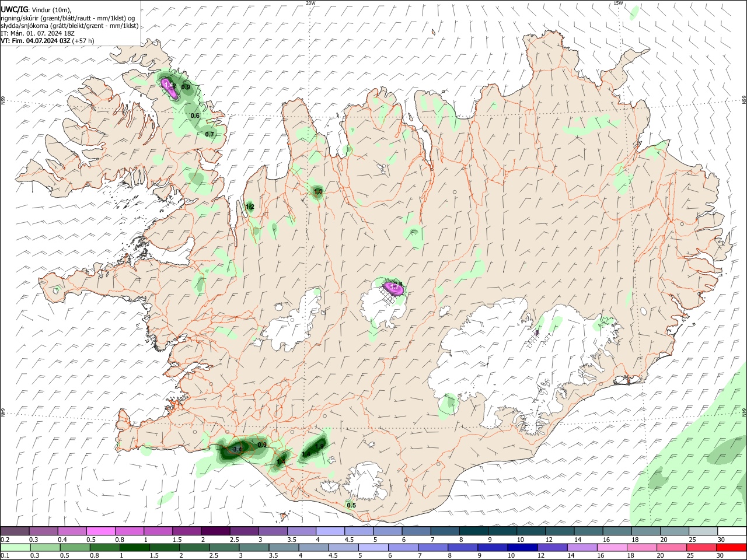Click the "rigning/skúrir (grænt/blátt/rautt" legend description line
Screen dimensions: 747x560
[x=68, y=17]
